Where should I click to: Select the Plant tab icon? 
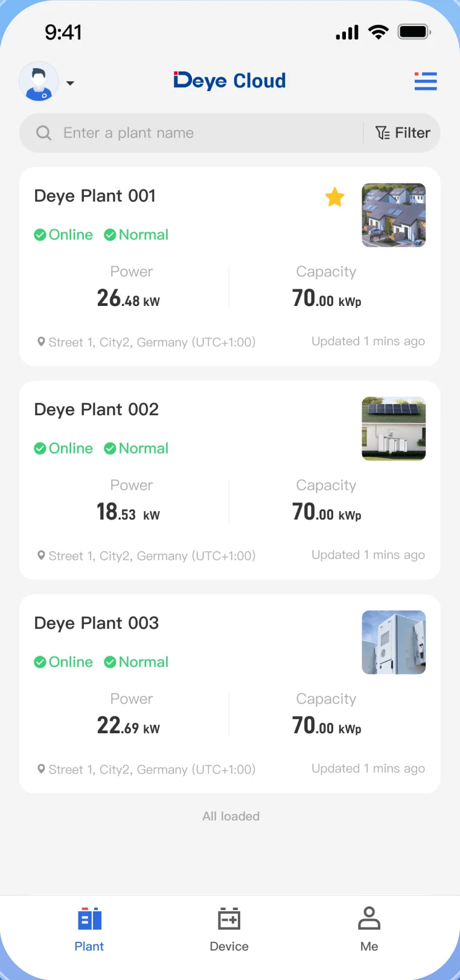89,920
